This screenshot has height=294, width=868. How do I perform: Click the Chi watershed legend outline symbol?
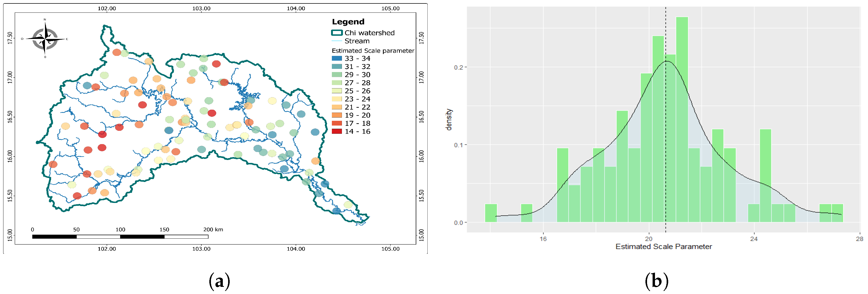(x=337, y=33)
